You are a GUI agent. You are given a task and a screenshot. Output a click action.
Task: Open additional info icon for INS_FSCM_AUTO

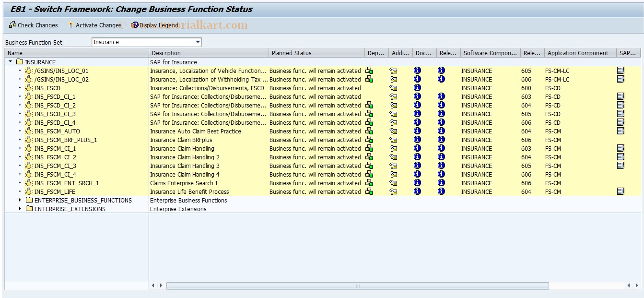coord(393,131)
